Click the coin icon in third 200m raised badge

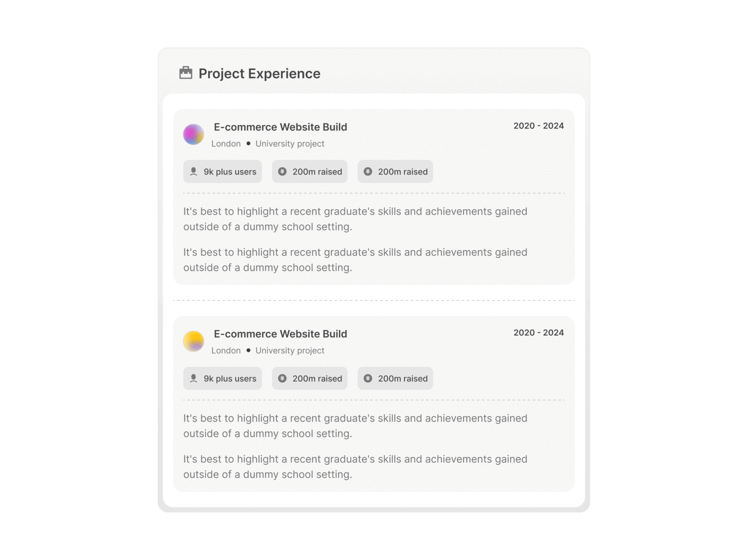[283, 378]
